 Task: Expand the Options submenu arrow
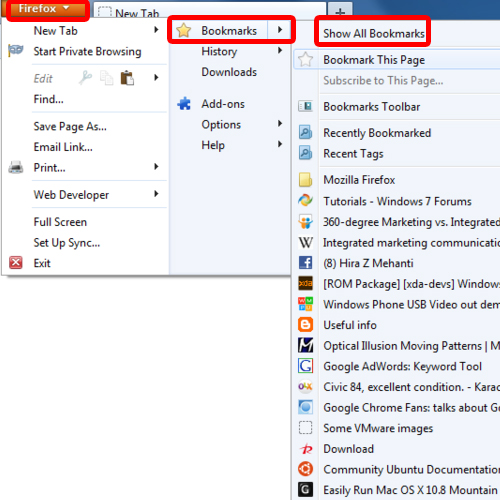pos(280,124)
